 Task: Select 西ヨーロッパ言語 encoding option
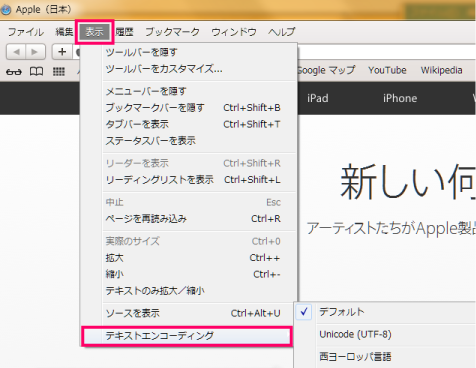(x=386, y=357)
